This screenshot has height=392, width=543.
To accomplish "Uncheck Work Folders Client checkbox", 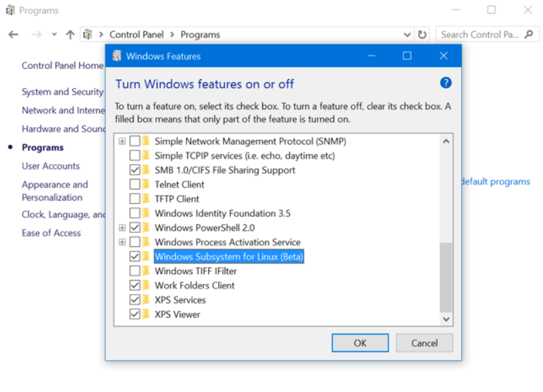I will 135,285.
